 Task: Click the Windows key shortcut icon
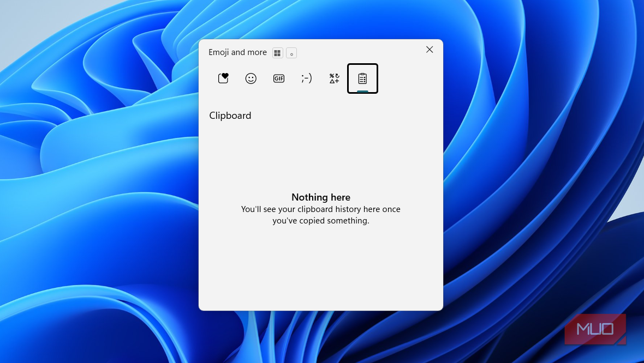(x=278, y=53)
